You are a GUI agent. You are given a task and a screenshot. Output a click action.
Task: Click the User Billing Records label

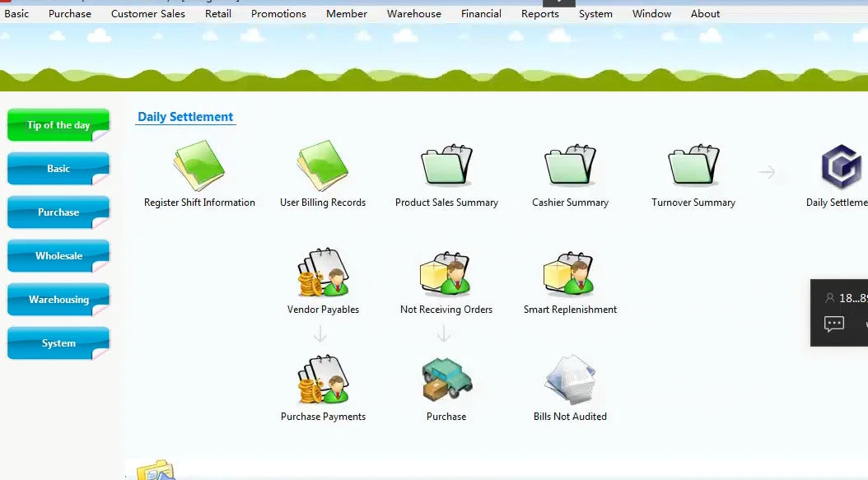tap(323, 203)
